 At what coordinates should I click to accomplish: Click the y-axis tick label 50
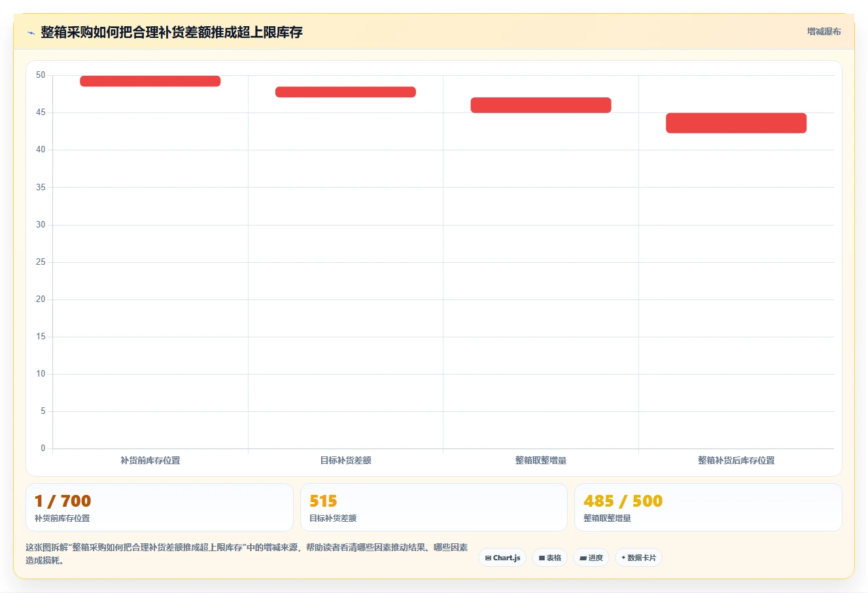point(41,75)
